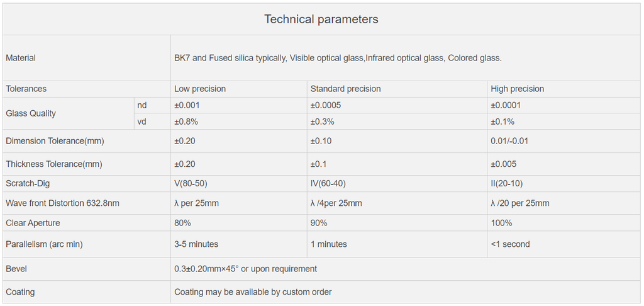Viewport: 644px width, 306px height.
Task: Click the vd ±0.1% high precision value
Action: pyautogui.click(x=502, y=122)
